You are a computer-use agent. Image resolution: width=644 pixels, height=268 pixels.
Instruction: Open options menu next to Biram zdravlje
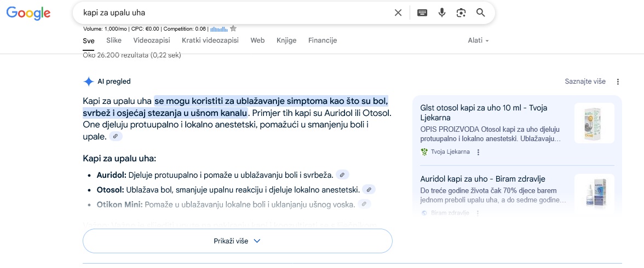[478, 213]
